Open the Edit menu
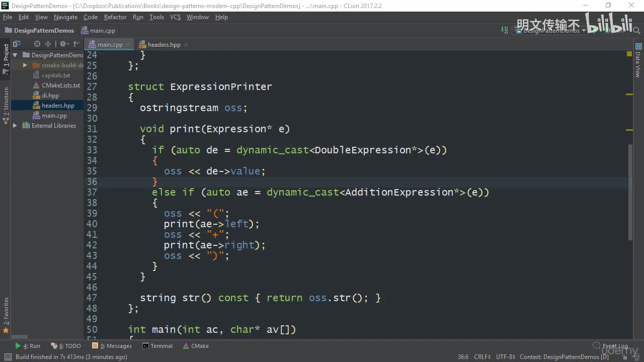 (x=24, y=17)
